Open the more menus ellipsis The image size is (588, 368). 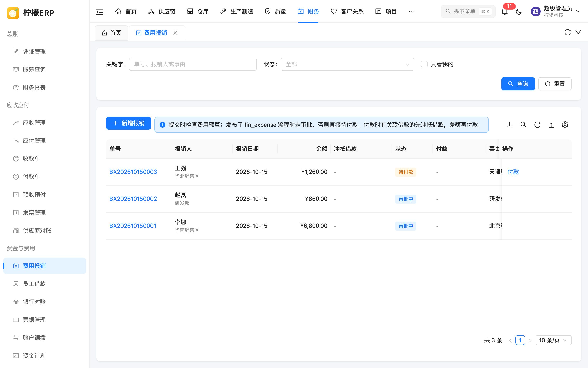coord(411,11)
